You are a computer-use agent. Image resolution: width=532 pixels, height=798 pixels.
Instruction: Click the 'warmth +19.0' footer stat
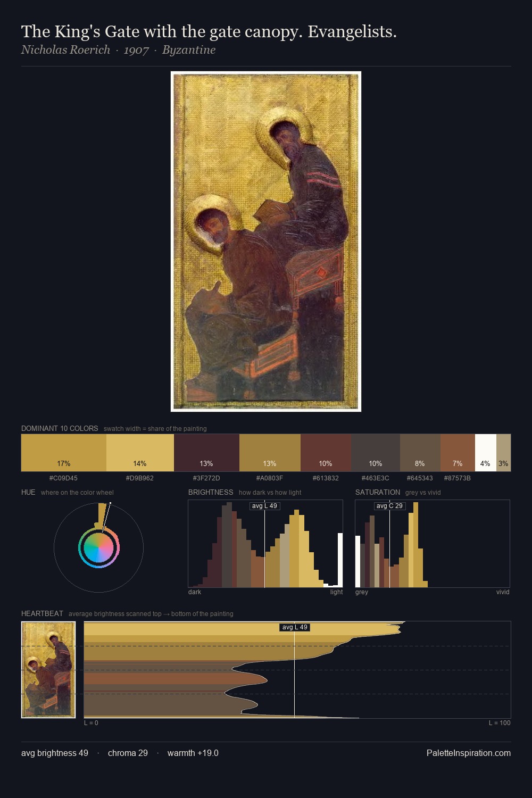[193, 753]
